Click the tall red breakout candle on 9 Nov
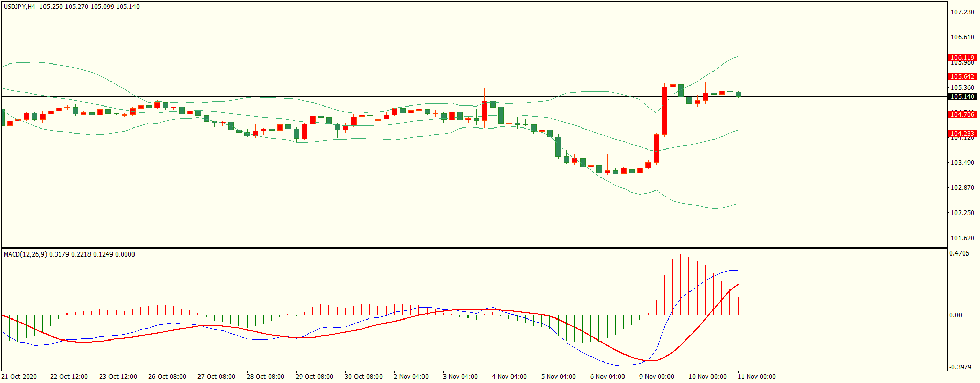 coord(664,111)
